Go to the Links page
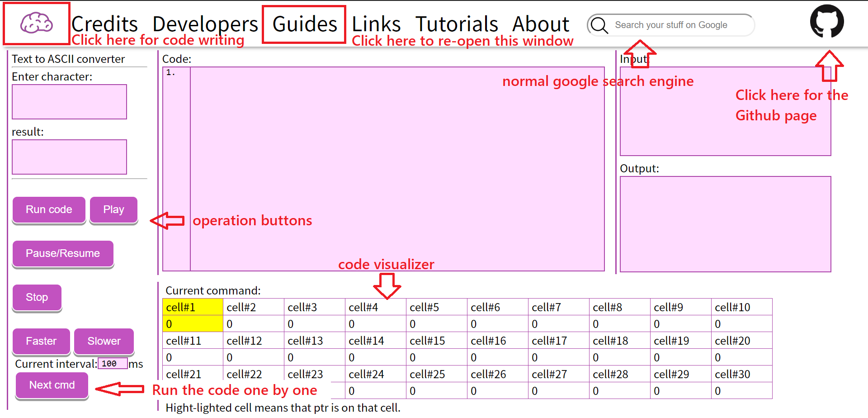The image size is (868, 418). 376,24
